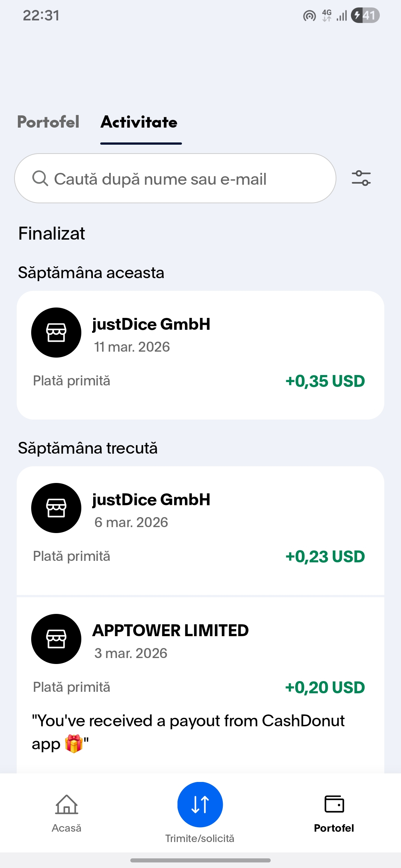The width and height of the screenshot is (401, 868).
Task: Tap the Portofel wallet icon
Action: [x=334, y=804]
